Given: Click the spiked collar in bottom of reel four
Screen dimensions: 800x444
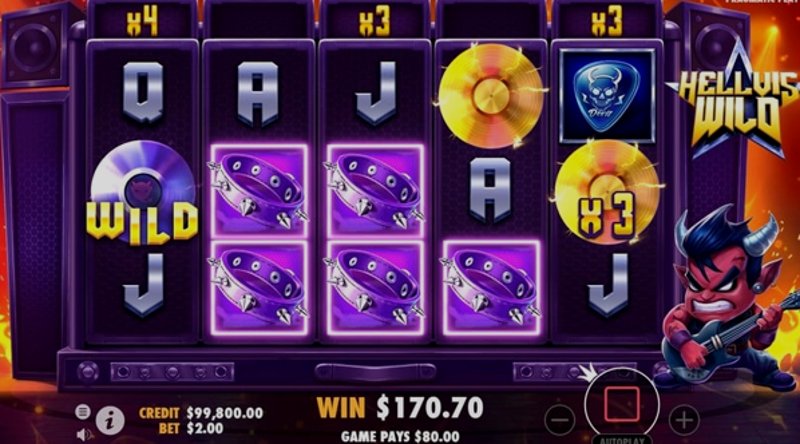Looking at the screenshot, I should click(x=491, y=288).
